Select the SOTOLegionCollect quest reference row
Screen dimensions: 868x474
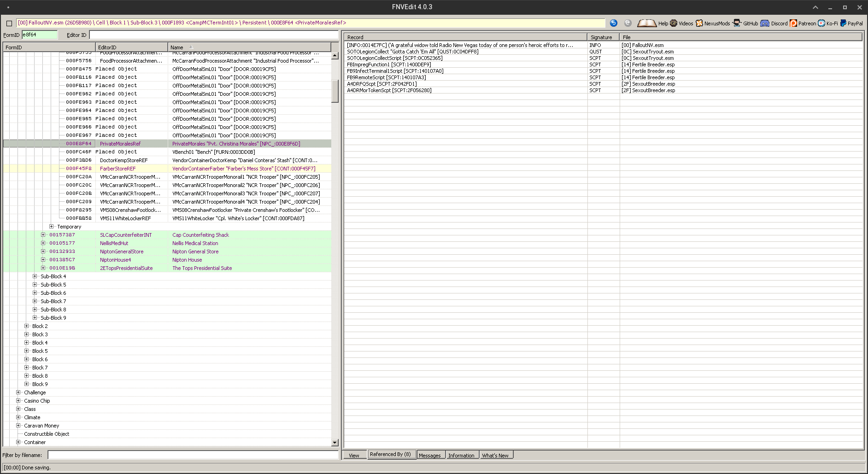coord(604,52)
